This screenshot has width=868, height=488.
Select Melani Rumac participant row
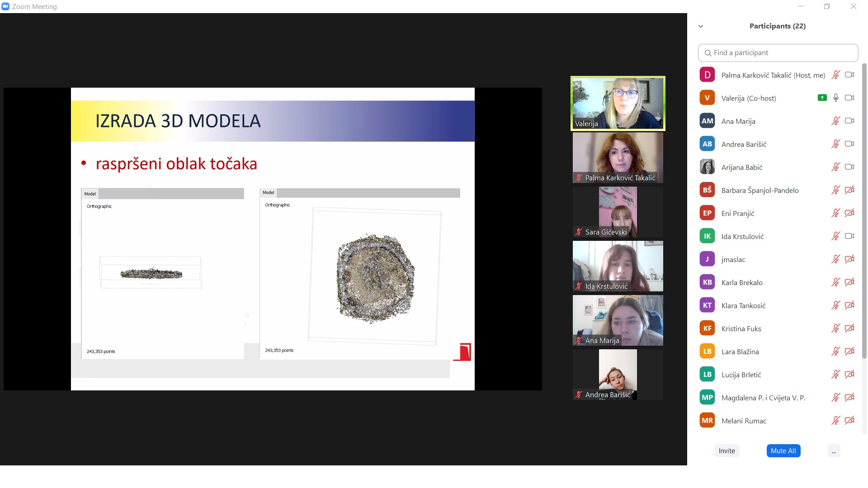point(744,421)
